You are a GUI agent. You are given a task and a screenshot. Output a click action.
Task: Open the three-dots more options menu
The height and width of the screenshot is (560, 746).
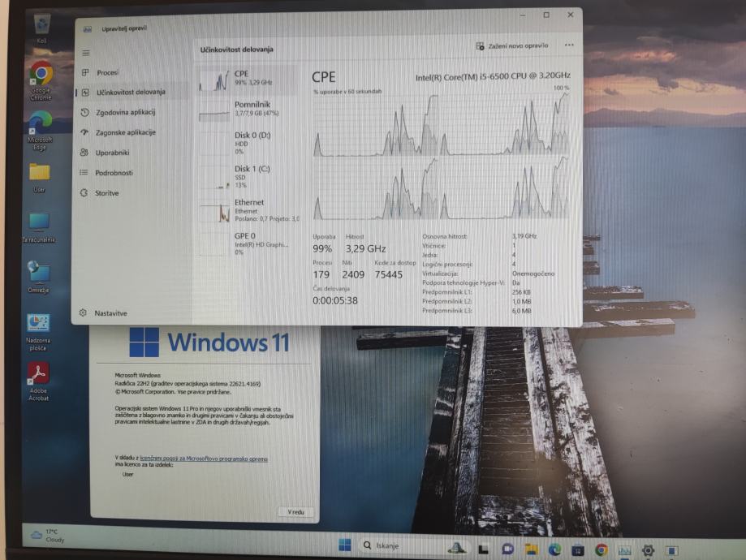569,45
